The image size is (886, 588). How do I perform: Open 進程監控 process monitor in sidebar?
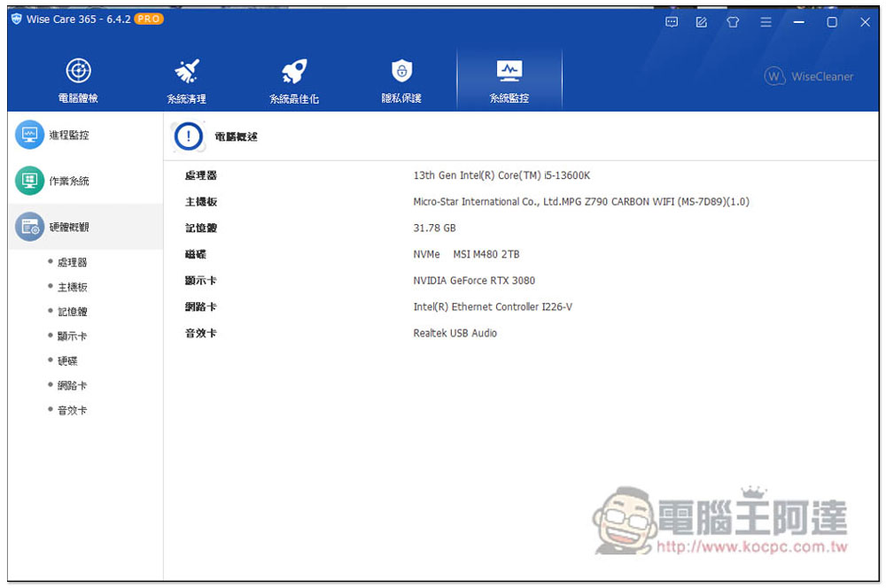(x=85, y=135)
